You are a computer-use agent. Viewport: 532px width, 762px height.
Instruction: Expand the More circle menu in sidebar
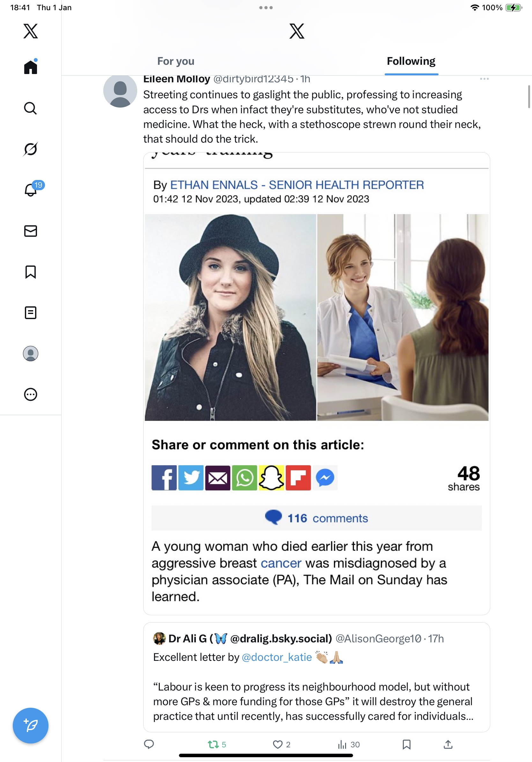pos(31,394)
